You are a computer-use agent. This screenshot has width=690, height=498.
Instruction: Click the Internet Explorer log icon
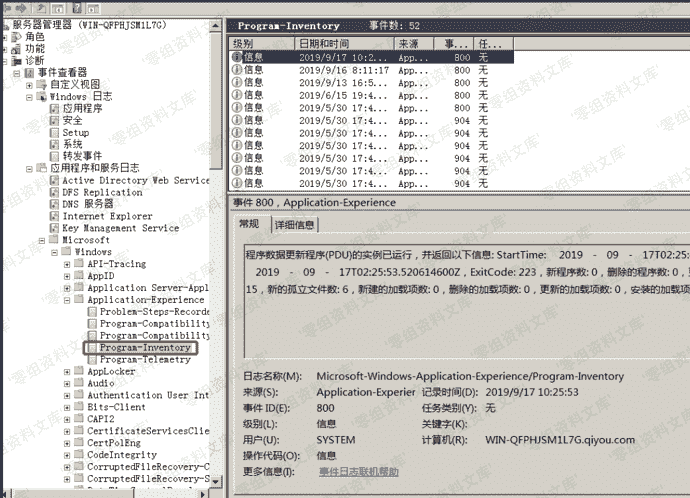pos(54,216)
